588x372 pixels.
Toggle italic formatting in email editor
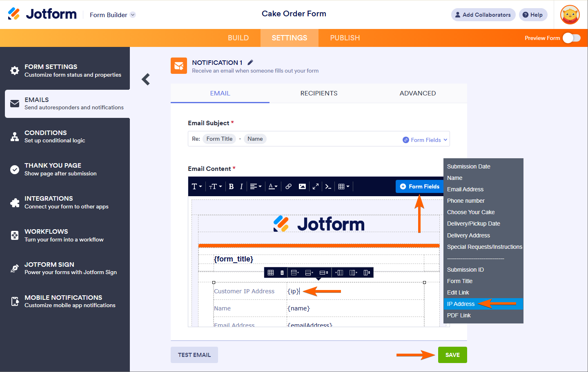tap(241, 186)
